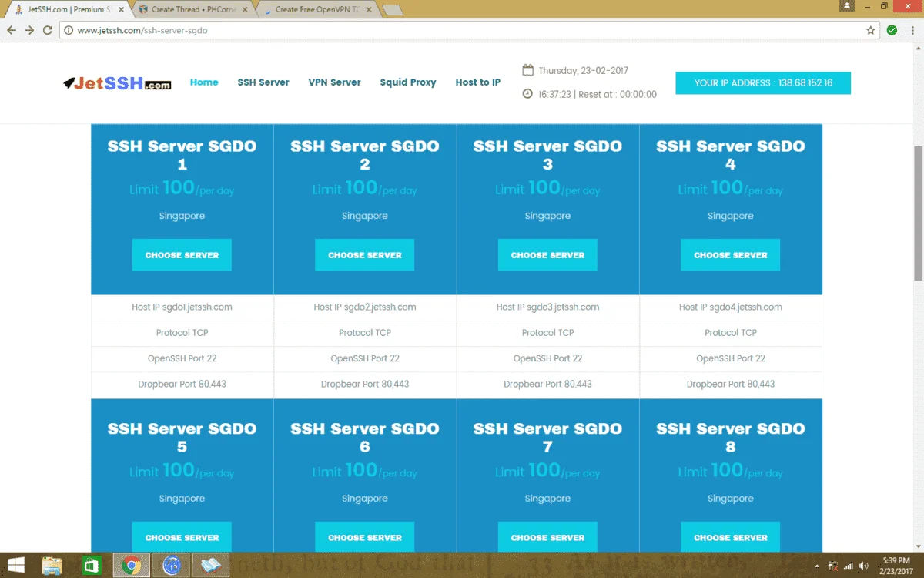Click 'OpenSSH Port 22' under SGDO 2
Screen dimensions: 924x578
click(365, 358)
